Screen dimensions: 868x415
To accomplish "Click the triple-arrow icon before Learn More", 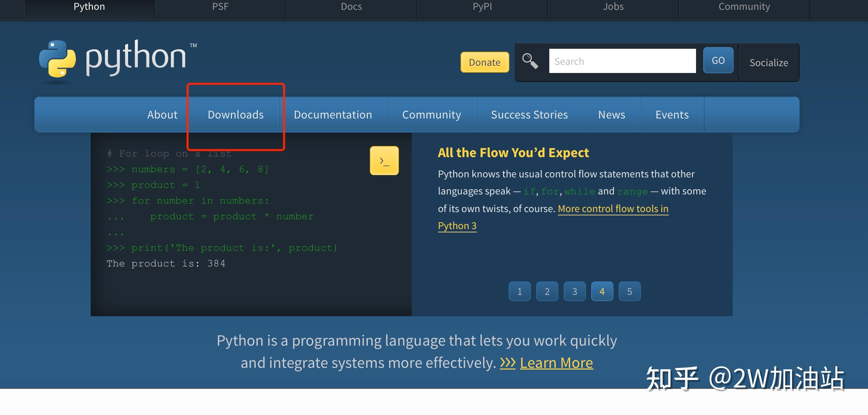I will click(507, 363).
